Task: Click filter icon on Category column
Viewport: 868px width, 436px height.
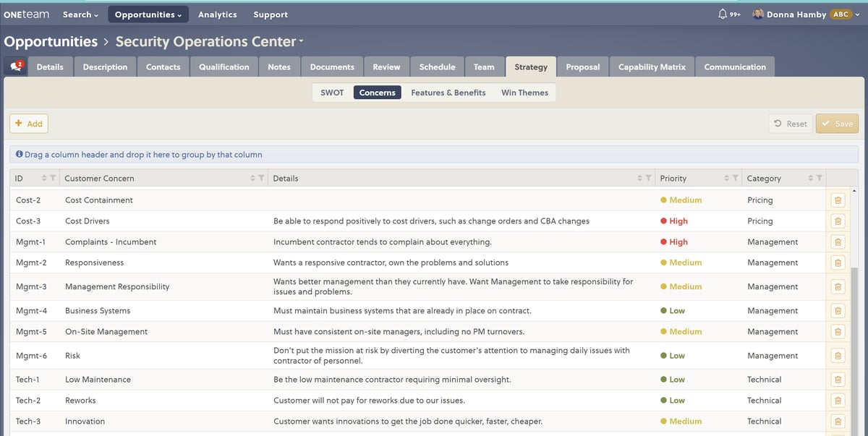Action: [819, 179]
